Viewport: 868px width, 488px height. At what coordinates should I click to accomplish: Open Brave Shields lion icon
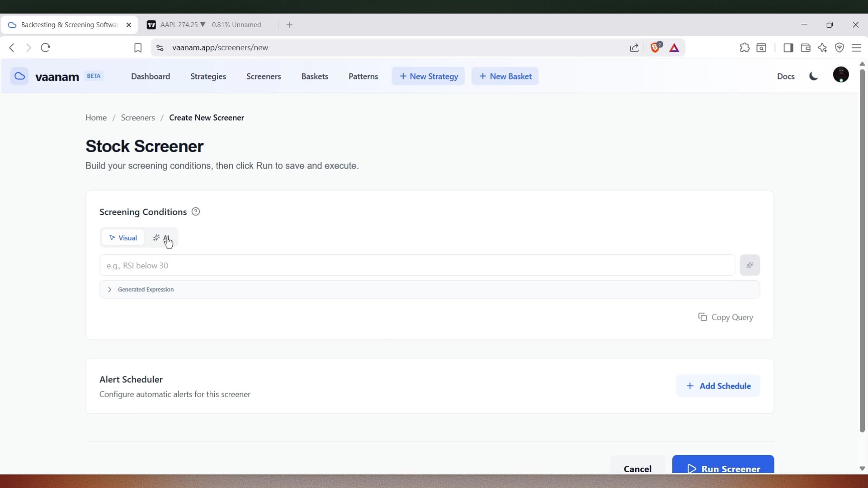point(655,48)
